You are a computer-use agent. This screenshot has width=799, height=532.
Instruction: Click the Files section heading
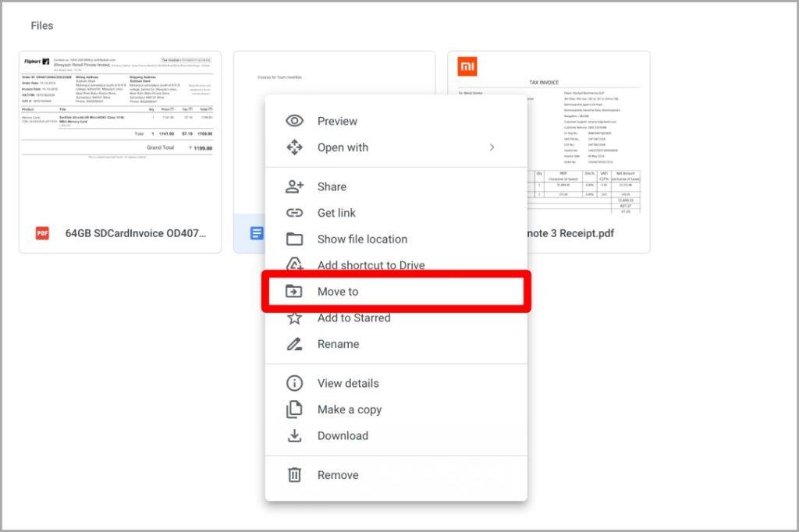(x=42, y=26)
